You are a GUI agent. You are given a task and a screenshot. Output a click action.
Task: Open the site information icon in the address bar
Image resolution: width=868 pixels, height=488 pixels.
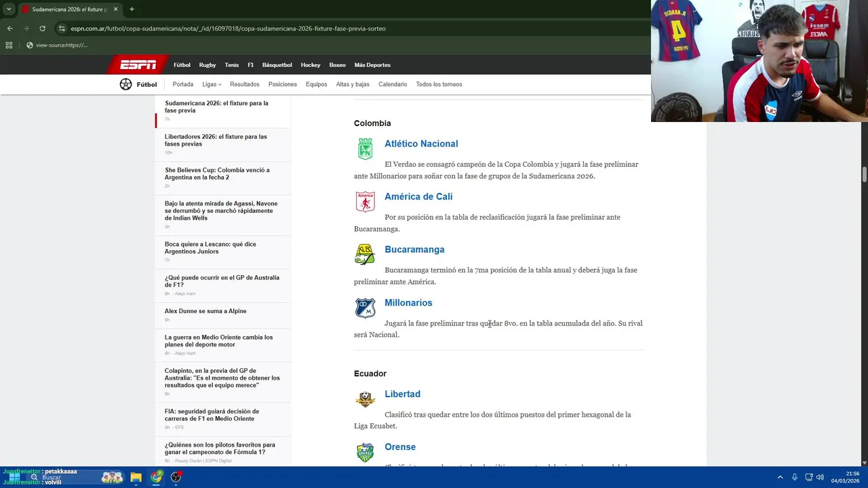pos(62,28)
